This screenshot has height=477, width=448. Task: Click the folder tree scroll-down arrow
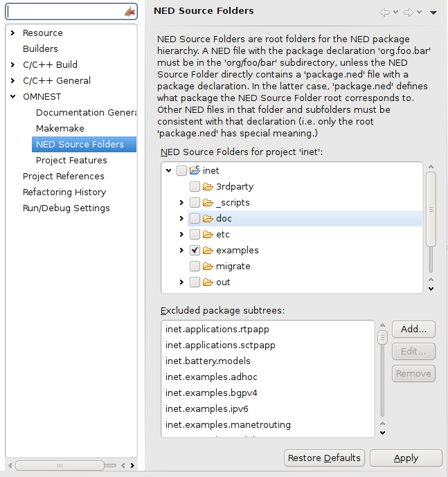coord(431,289)
